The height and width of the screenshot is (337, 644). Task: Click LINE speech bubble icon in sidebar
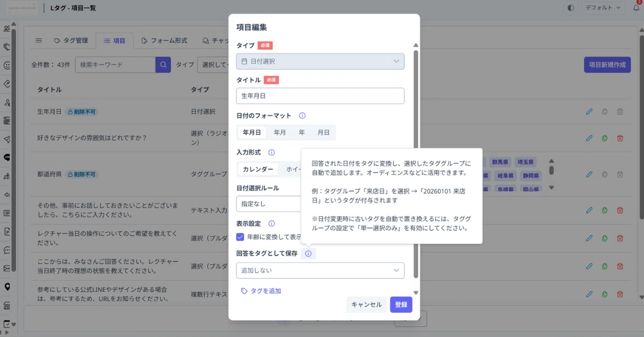(x=7, y=158)
